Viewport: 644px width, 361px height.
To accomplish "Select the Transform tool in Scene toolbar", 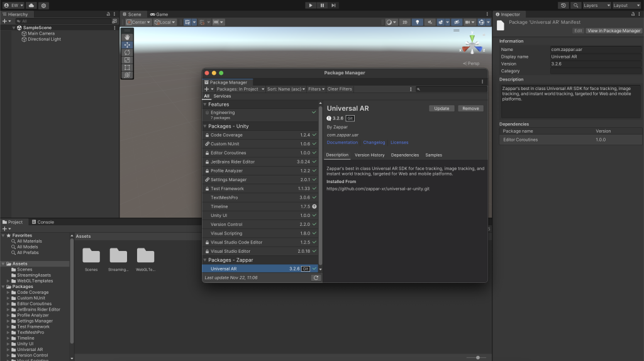I will pos(127,75).
